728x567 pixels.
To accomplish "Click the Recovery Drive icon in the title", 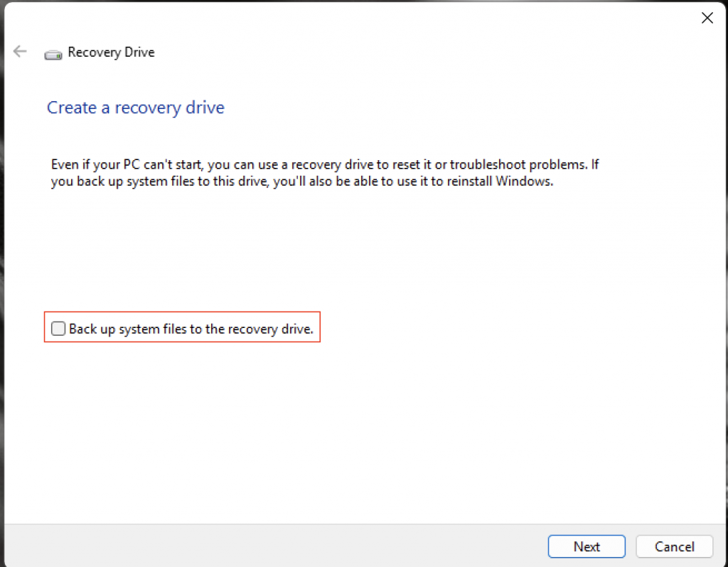I will tap(53, 55).
